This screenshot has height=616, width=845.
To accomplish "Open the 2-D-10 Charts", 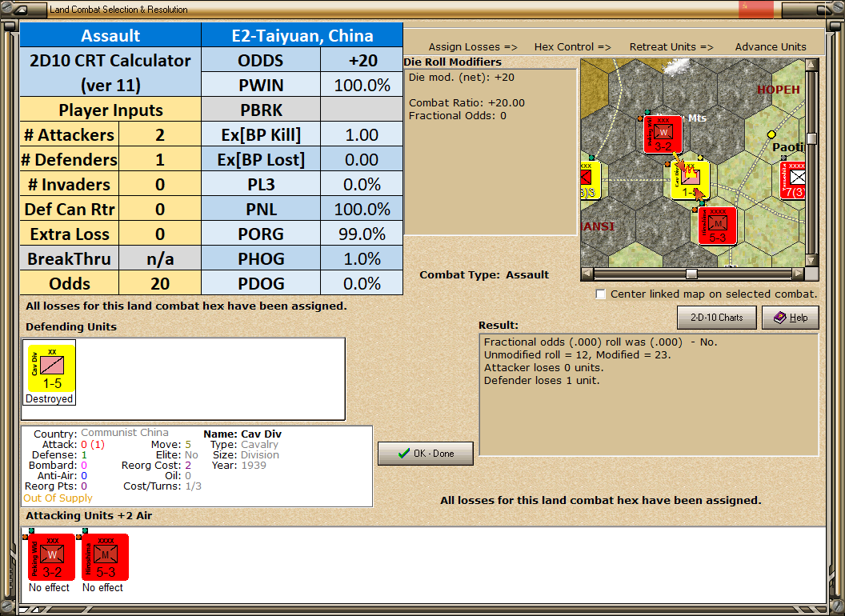I will pos(717,318).
